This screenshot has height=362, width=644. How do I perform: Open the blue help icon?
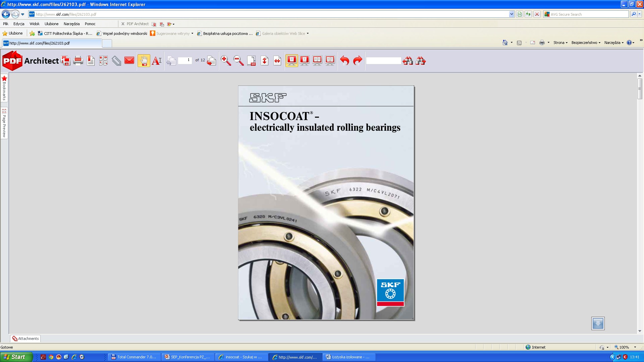click(x=629, y=43)
